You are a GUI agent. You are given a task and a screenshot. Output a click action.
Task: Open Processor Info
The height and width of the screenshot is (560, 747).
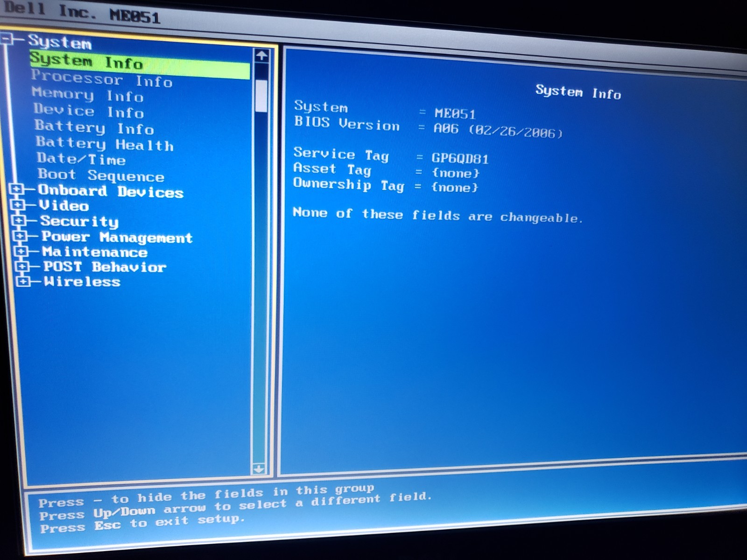pyautogui.click(x=102, y=78)
